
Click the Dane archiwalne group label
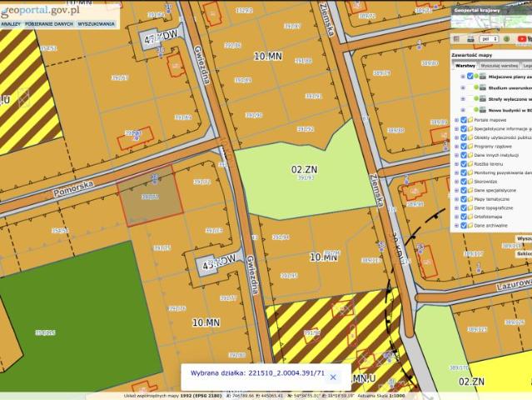click(491, 225)
